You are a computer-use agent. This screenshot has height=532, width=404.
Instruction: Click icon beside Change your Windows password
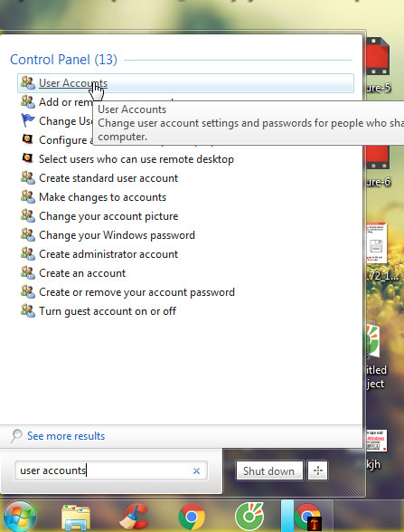click(28, 234)
